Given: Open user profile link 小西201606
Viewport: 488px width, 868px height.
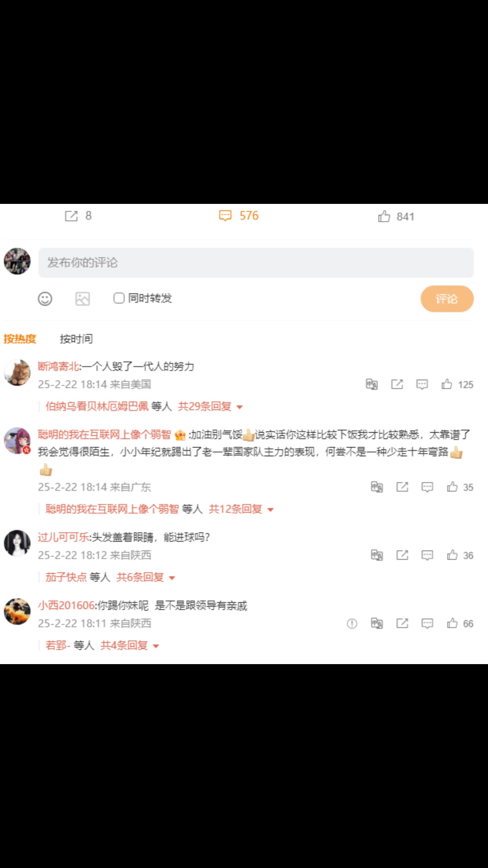Looking at the screenshot, I should click(66, 605).
